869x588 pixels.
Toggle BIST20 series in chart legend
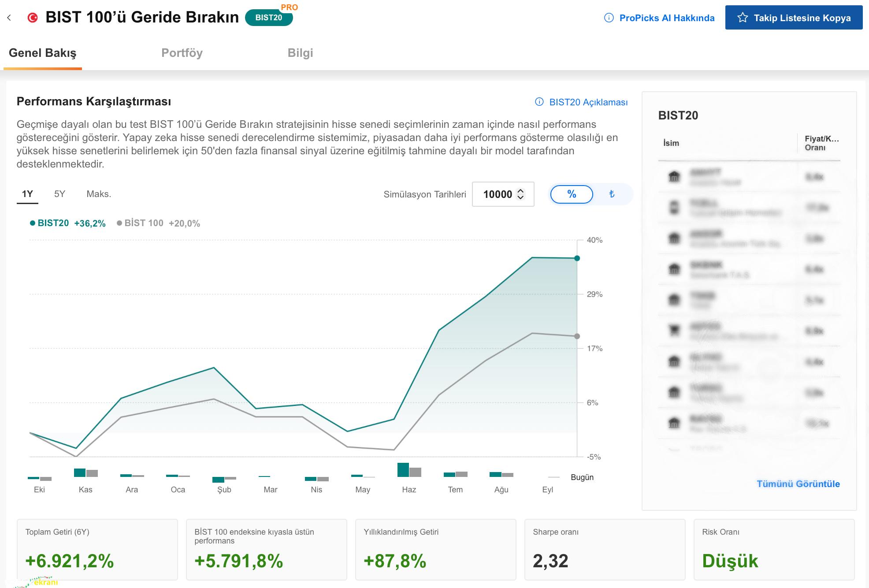(53, 223)
